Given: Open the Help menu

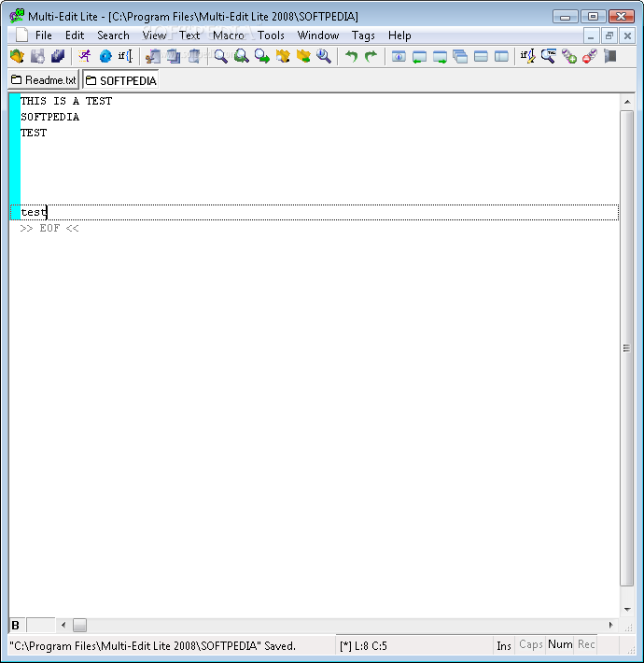Looking at the screenshot, I should pyautogui.click(x=399, y=35).
